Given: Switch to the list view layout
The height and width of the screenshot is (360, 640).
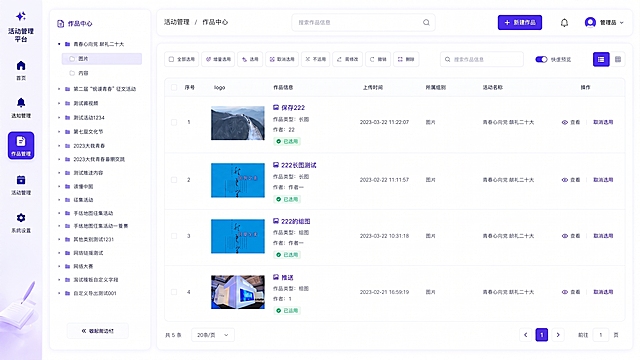Looking at the screenshot, I should 601,59.
